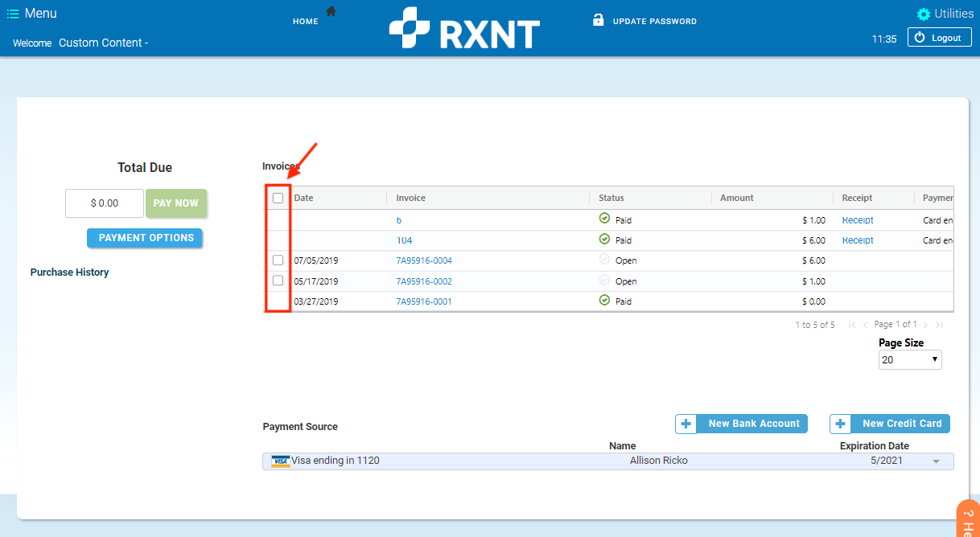Click the $ 6.00 amount for invoice 104
980x537 pixels.
point(813,240)
